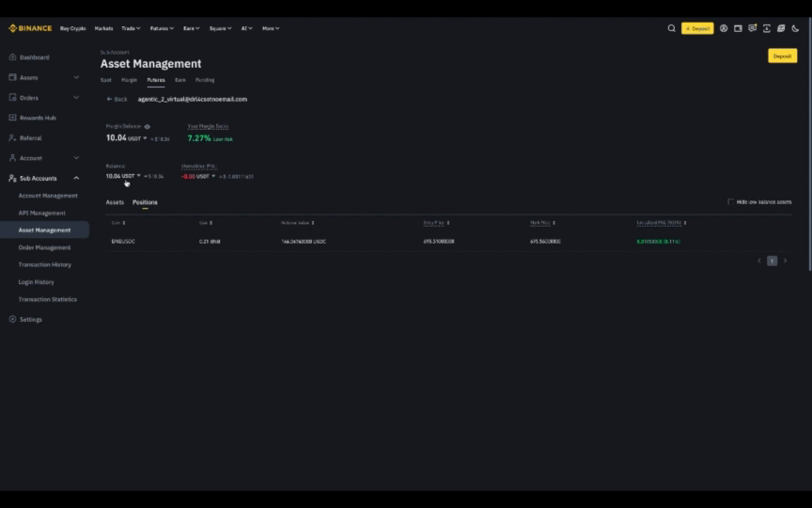This screenshot has height=508, width=812.
Task: Open the Trade dropdown menu
Action: [131, 28]
